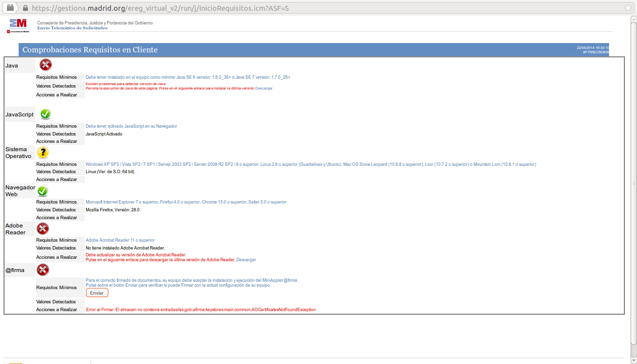
Task: Click the red X status icon for Java
Action: pos(46,65)
